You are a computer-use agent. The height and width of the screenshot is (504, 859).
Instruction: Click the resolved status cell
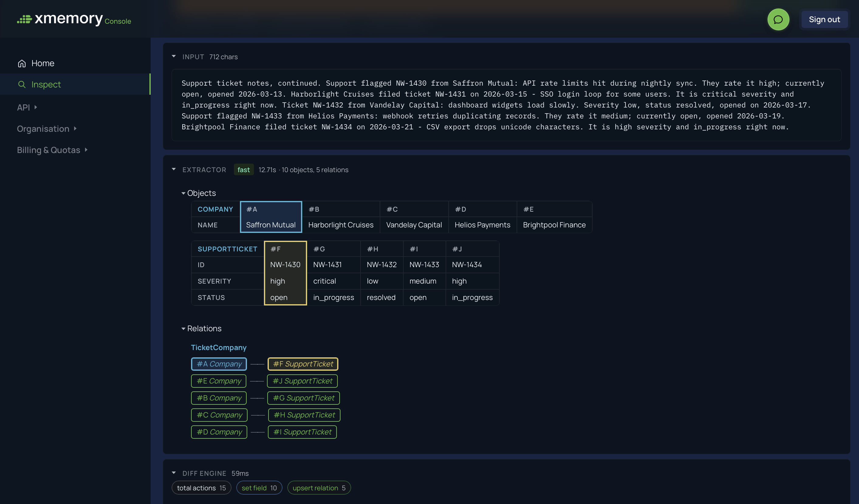(x=381, y=298)
